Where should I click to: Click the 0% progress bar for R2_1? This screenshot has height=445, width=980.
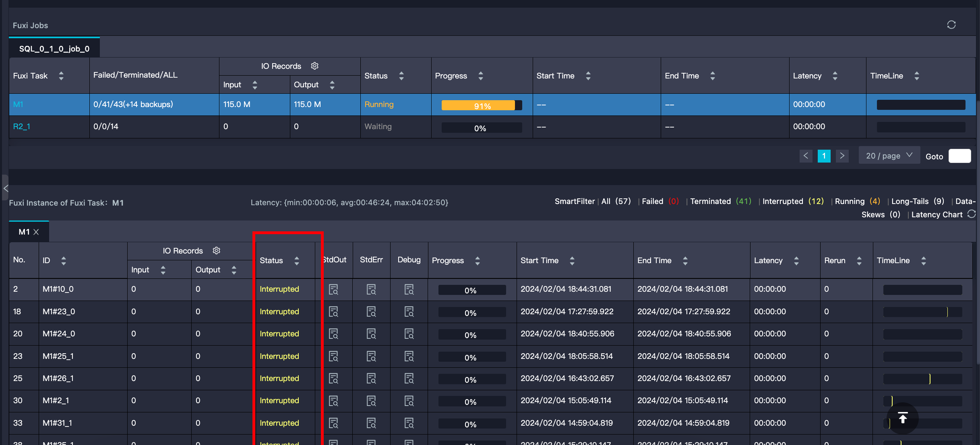tap(482, 128)
